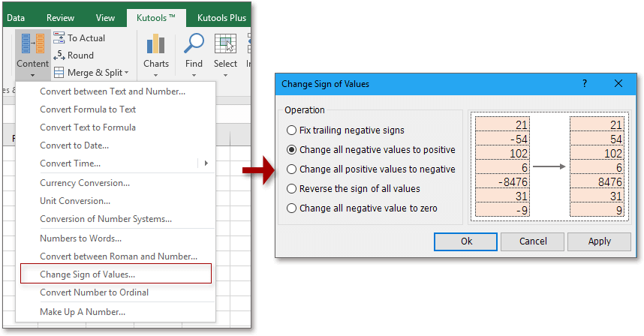
Task: Choose Convert Number to Ordinal
Action: tap(116, 292)
